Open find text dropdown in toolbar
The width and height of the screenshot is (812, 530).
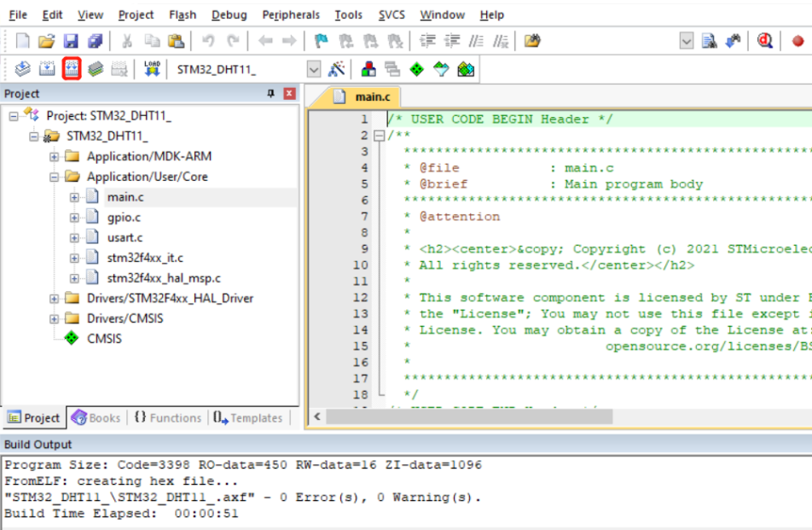point(686,41)
